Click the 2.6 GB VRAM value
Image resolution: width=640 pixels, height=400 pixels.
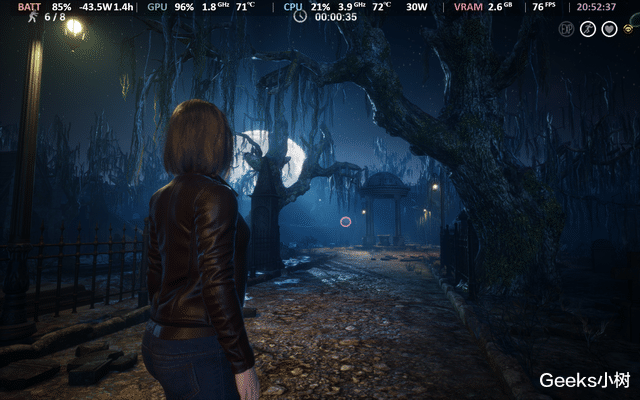pos(501,7)
